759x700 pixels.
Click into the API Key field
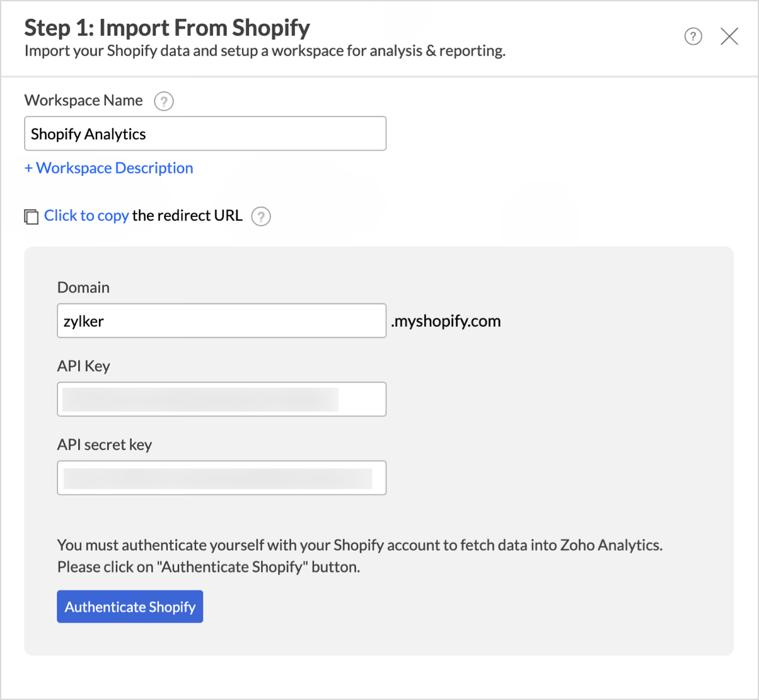221,399
